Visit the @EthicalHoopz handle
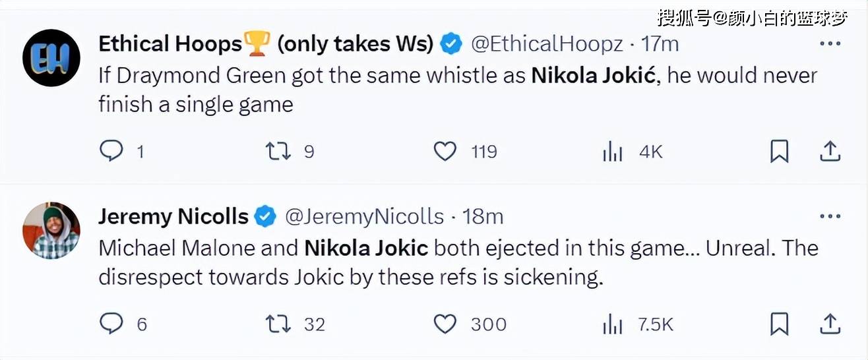Screen dimensions: 868x360 coord(547,44)
